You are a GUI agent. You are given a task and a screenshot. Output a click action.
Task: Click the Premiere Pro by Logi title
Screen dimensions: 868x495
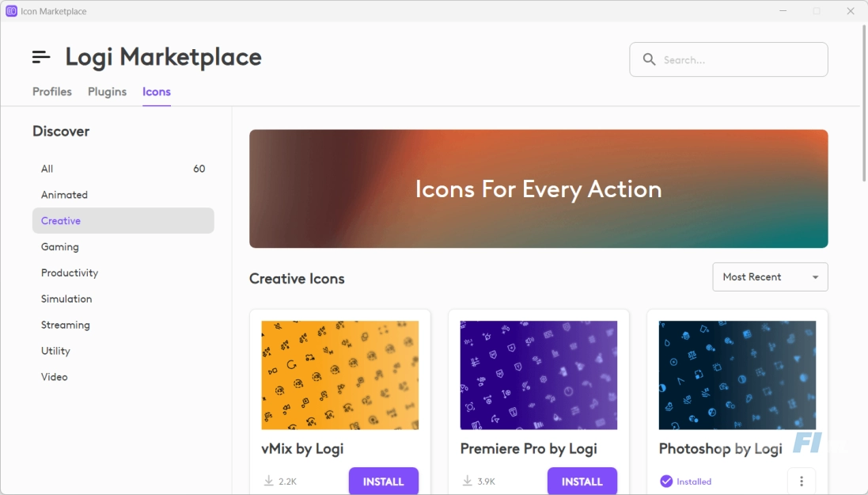[x=529, y=448]
